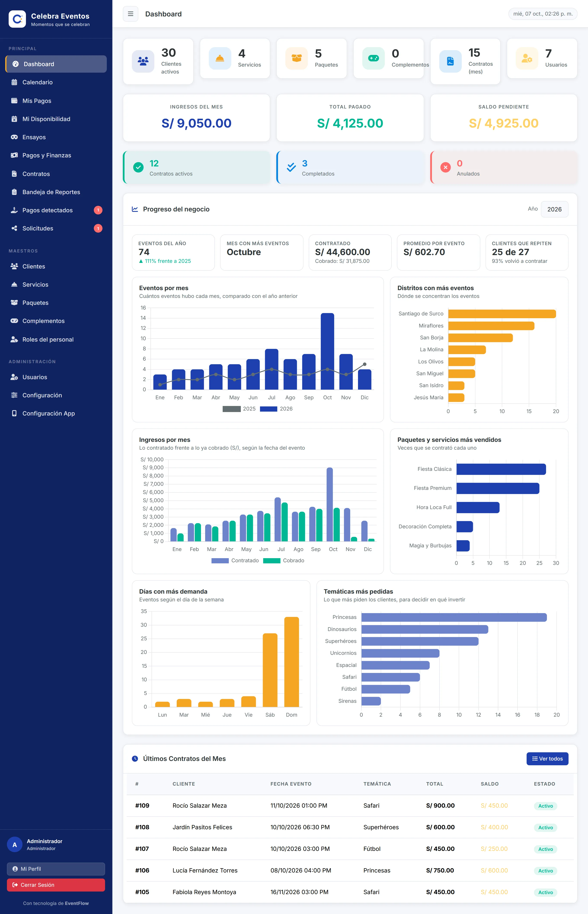Image resolution: width=588 pixels, height=914 pixels.
Task: Go to Pagos y Finanzas section
Action: click(56, 155)
